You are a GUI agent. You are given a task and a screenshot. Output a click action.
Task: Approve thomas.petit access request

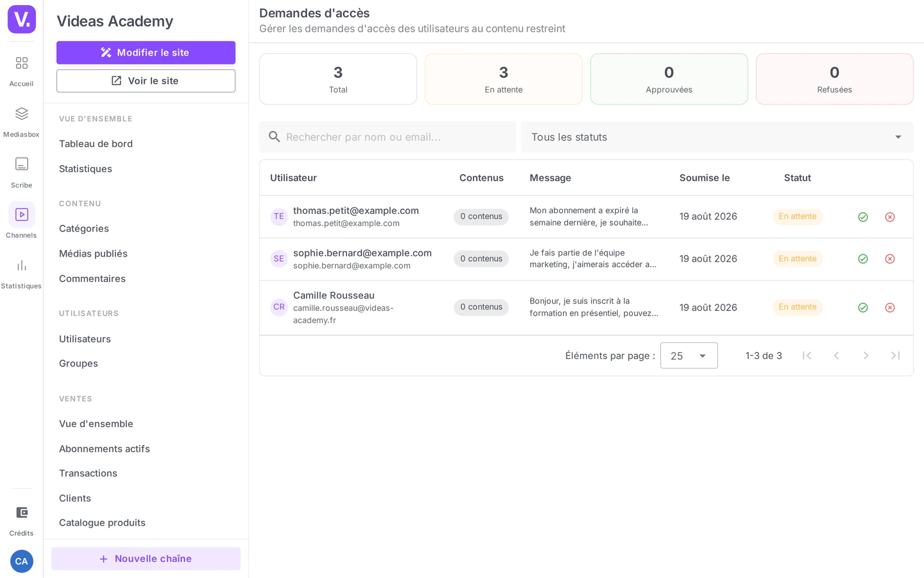(x=863, y=217)
